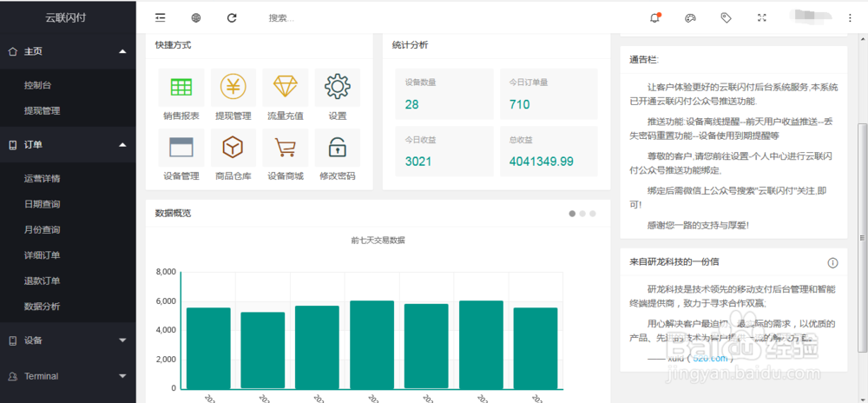Open 商品仓库 cube shortcut icon
The height and width of the screenshot is (403, 868).
pyautogui.click(x=233, y=148)
